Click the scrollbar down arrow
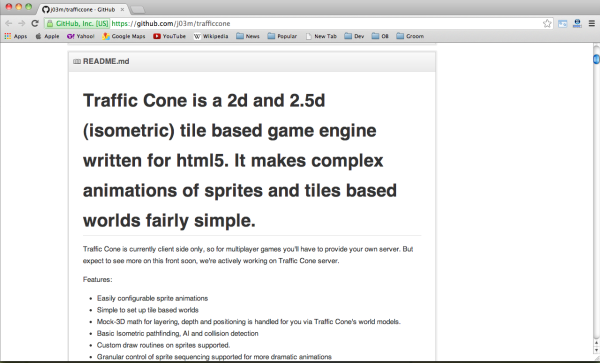The height and width of the screenshot is (363, 600). point(596,350)
